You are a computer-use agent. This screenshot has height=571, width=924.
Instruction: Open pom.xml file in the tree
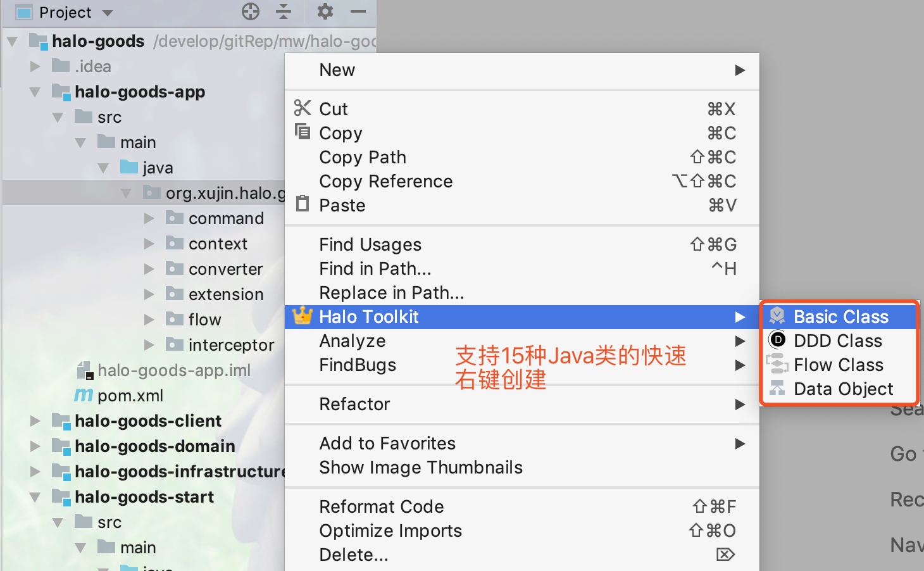130,396
